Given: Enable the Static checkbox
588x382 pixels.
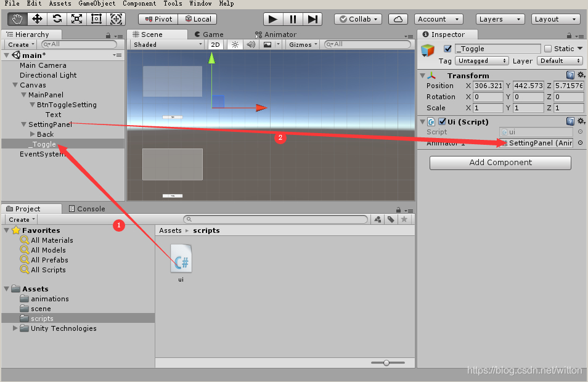Looking at the screenshot, I should (548, 48).
